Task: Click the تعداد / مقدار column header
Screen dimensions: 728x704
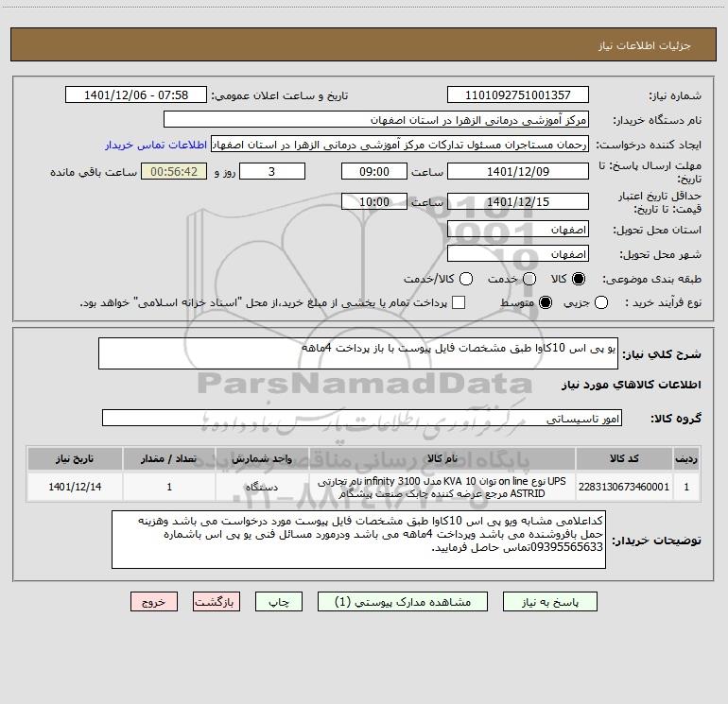Action: (x=169, y=458)
